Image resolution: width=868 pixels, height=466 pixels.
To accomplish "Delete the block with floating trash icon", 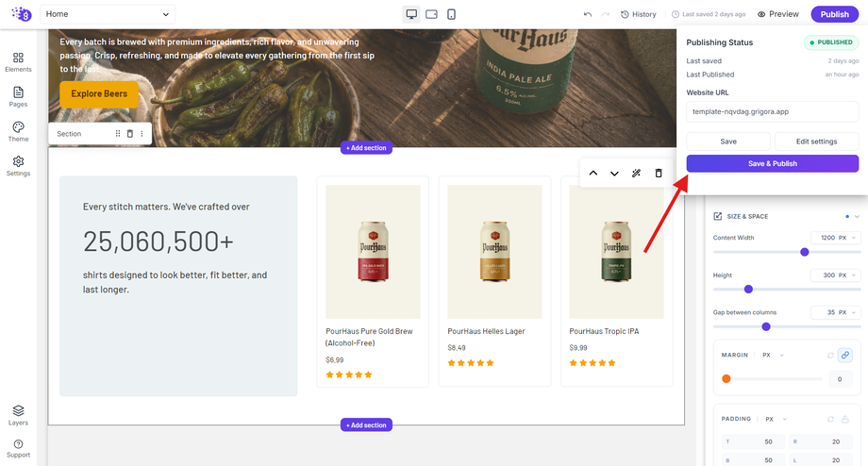I will [659, 174].
